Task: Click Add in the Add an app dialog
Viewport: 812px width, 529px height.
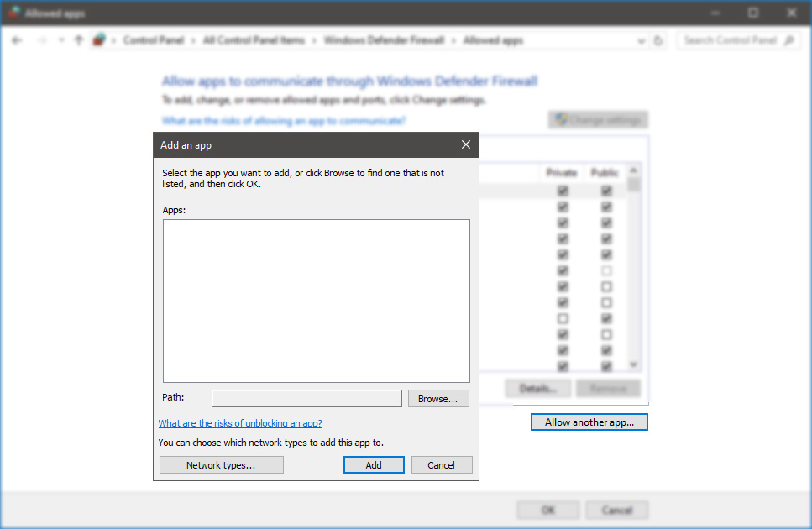Action: pyautogui.click(x=374, y=465)
